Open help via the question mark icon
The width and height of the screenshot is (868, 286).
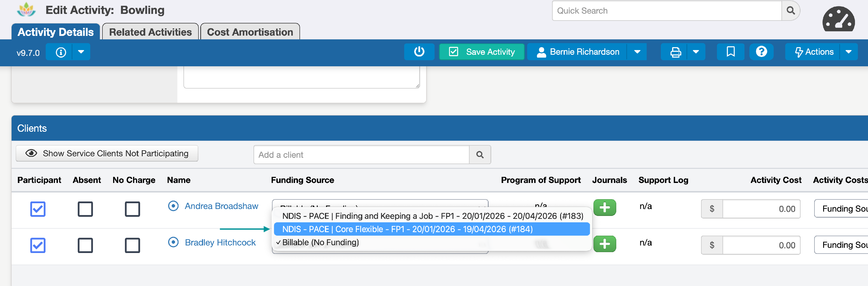761,52
